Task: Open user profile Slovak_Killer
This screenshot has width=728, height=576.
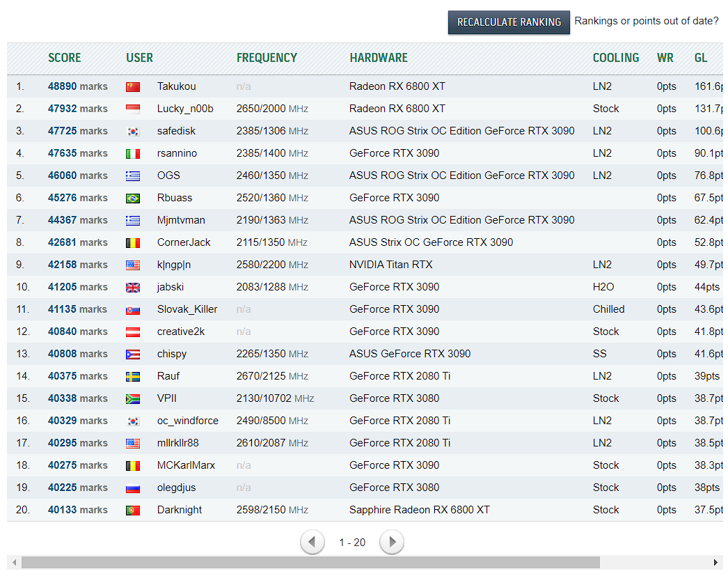Action: click(187, 309)
